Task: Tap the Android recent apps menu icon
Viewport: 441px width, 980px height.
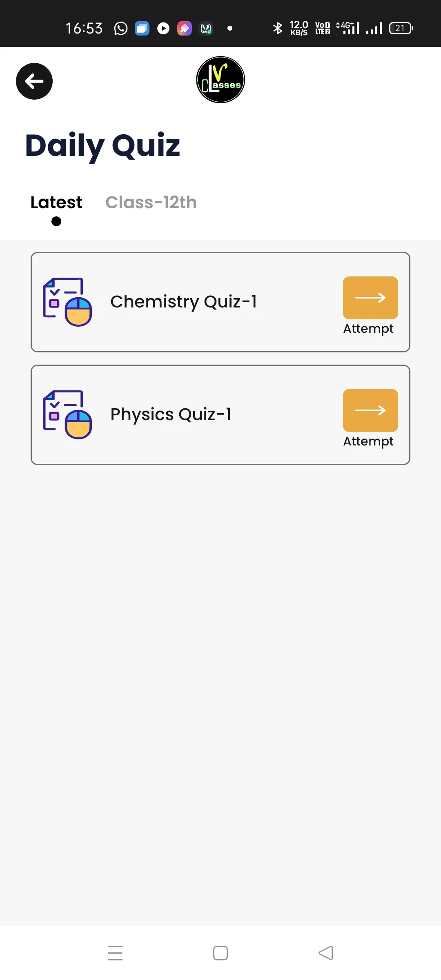Action: tap(115, 953)
